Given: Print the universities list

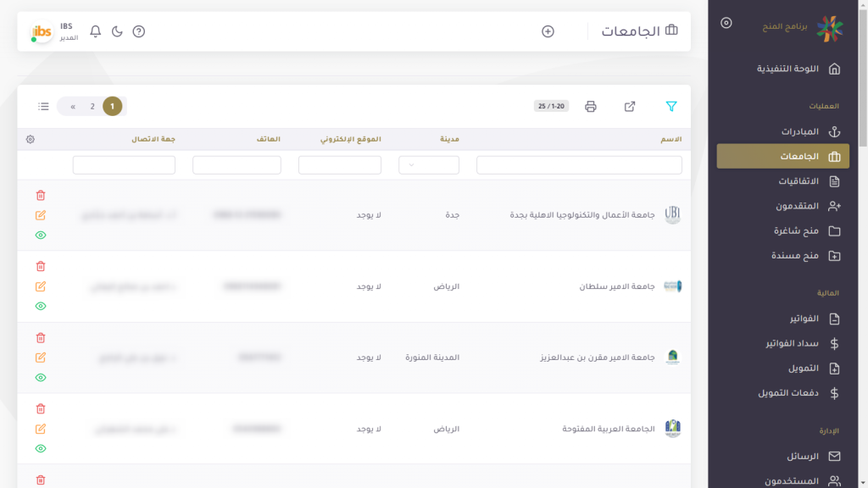Looking at the screenshot, I should coord(591,107).
